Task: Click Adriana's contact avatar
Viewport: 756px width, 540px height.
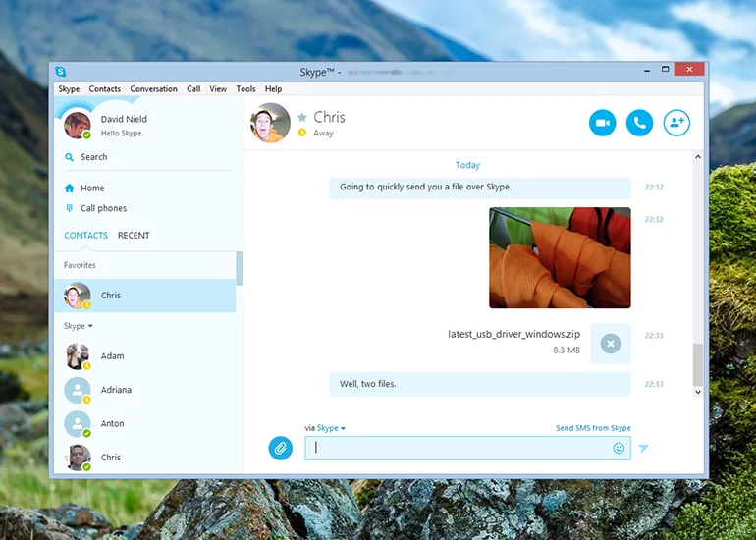Action: (x=78, y=390)
